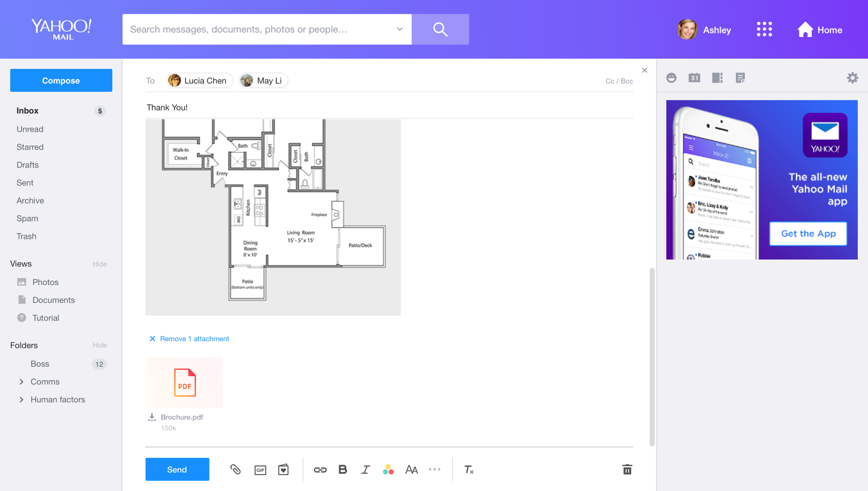This screenshot has height=491, width=868.
Task: Click Remove 1 attachment link
Action: click(194, 339)
